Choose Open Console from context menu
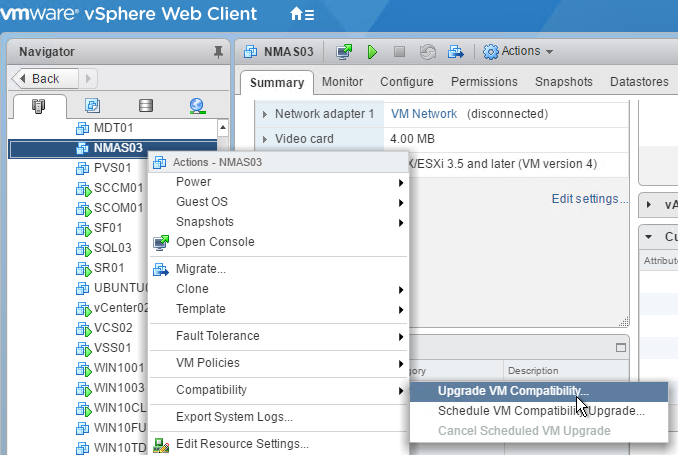Image resolution: width=678 pixels, height=455 pixels. click(x=278, y=242)
